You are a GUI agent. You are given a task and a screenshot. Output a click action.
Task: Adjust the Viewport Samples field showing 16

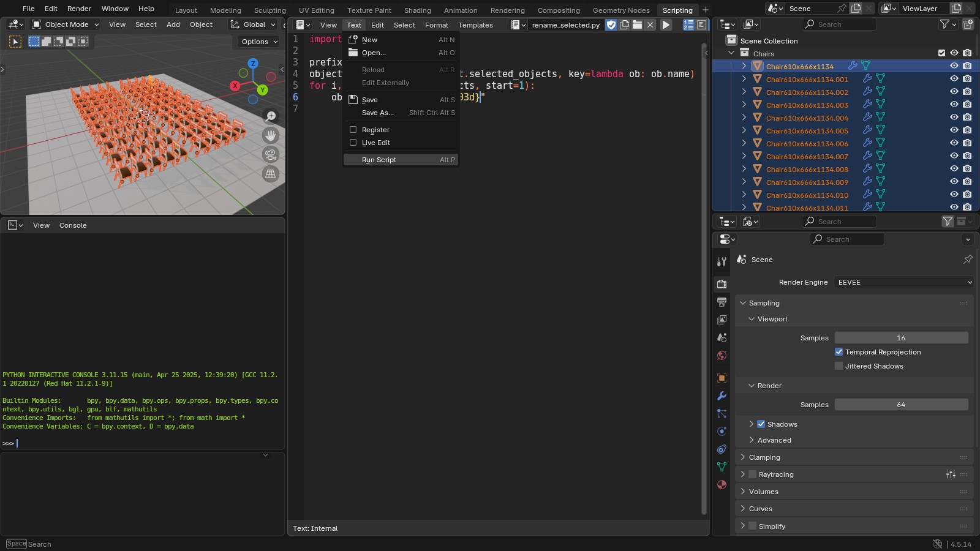[901, 338]
